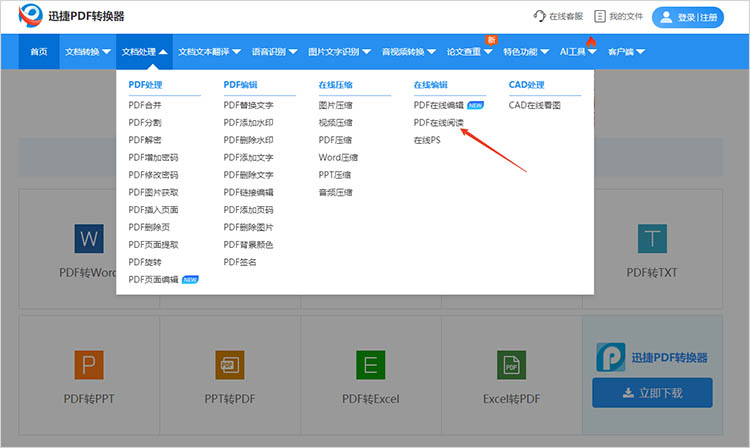Screen dimensions: 750x448
Task: Choose PDF修改密码 menu entry
Action: pyautogui.click(x=153, y=175)
